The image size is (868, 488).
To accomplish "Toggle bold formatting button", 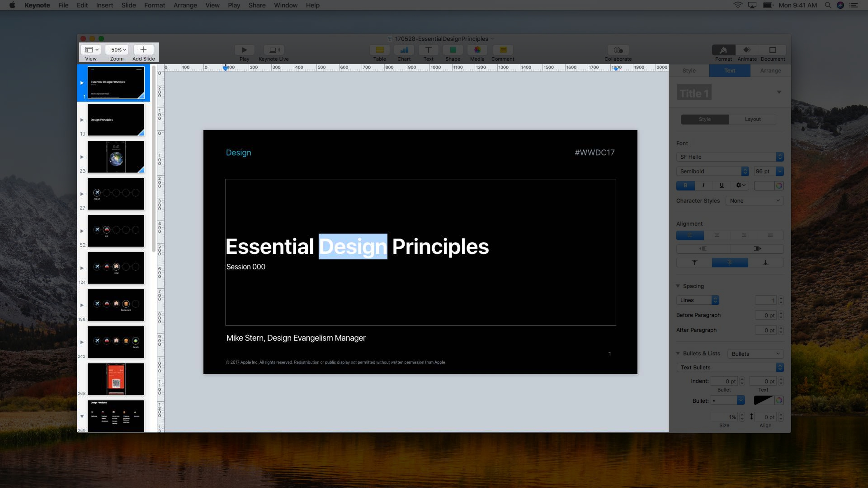I will [685, 185].
